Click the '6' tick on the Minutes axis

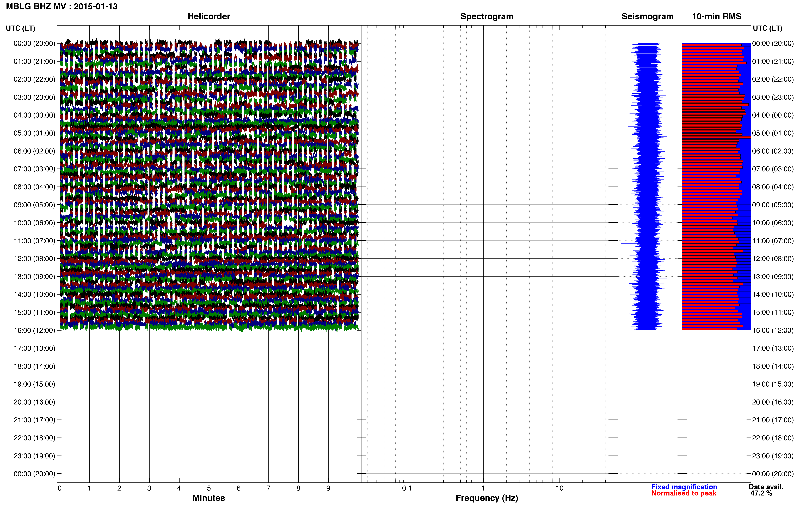pos(239,488)
